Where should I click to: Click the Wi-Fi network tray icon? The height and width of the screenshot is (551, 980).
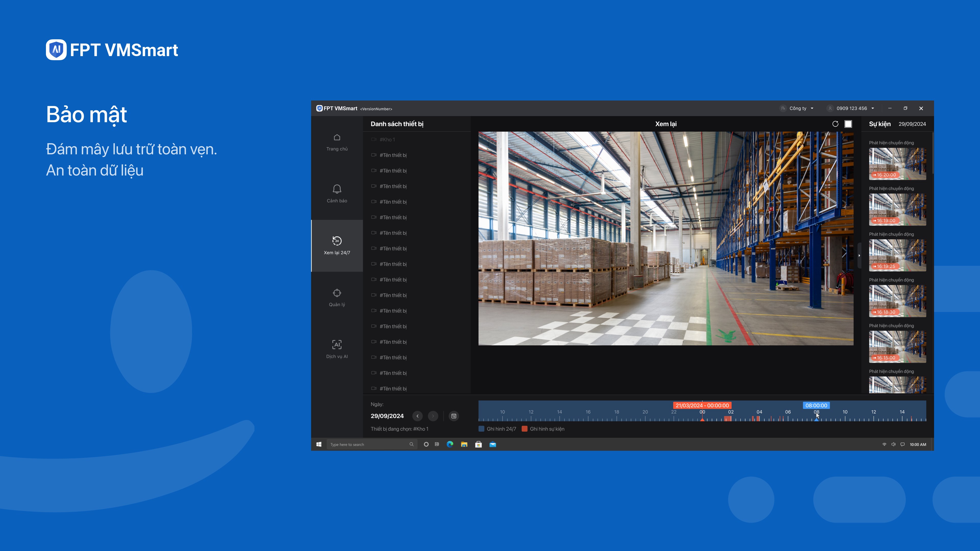pyautogui.click(x=884, y=445)
